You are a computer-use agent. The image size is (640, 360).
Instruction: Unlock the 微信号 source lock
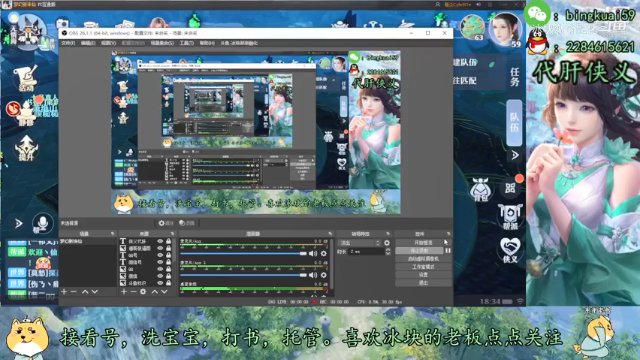[168, 262]
